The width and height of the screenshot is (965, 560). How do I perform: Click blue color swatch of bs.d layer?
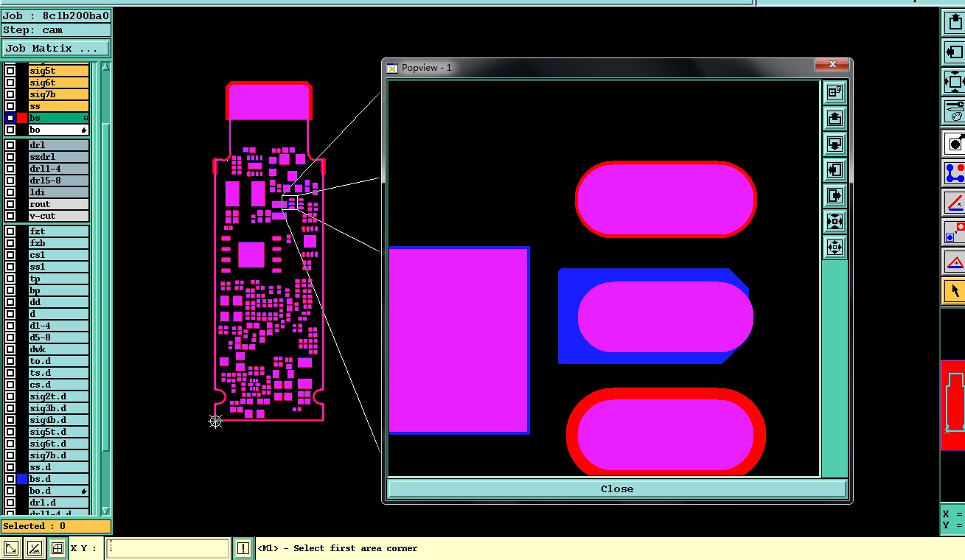[22, 479]
